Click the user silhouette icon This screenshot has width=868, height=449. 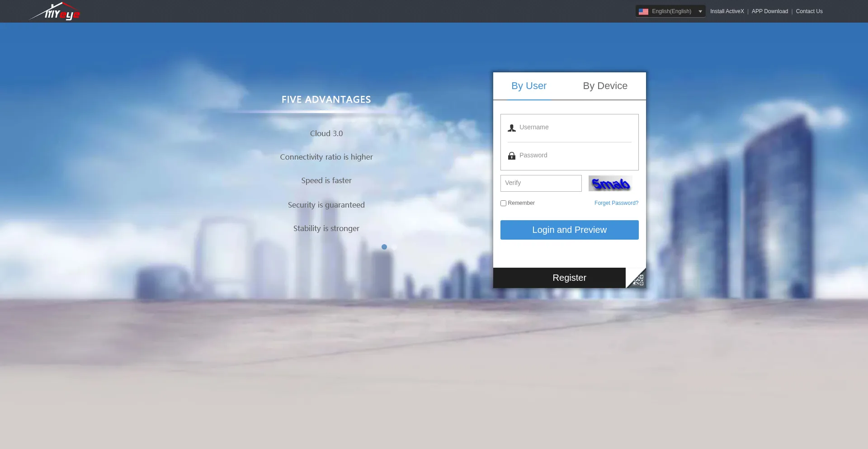[511, 128]
